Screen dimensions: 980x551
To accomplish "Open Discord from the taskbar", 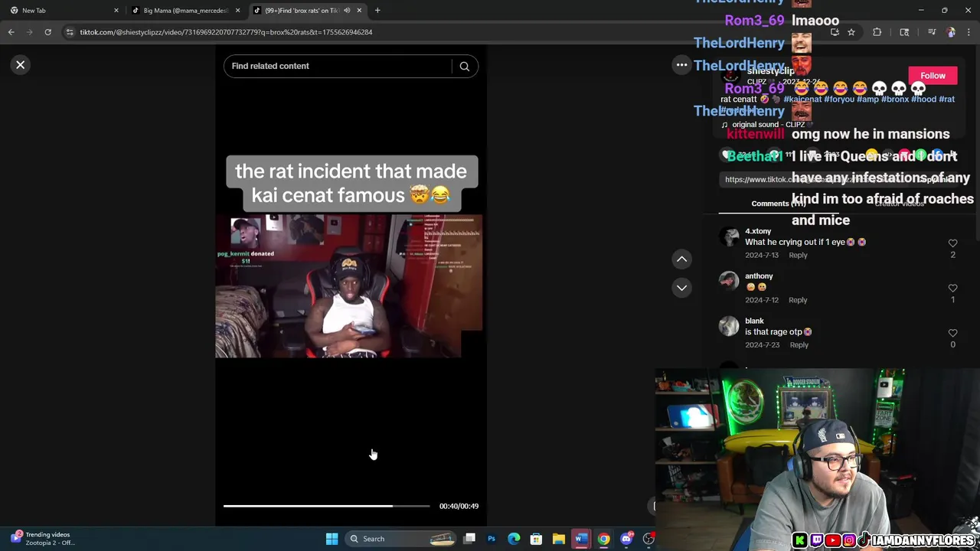I will pos(626,539).
